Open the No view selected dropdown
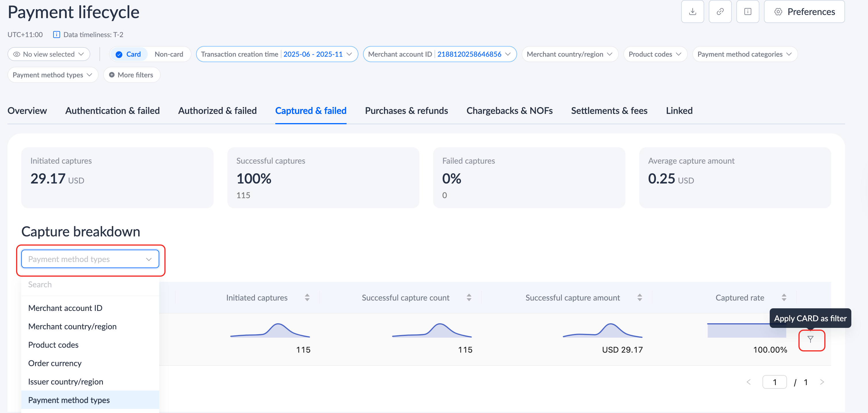The image size is (868, 413). click(49, 54)
